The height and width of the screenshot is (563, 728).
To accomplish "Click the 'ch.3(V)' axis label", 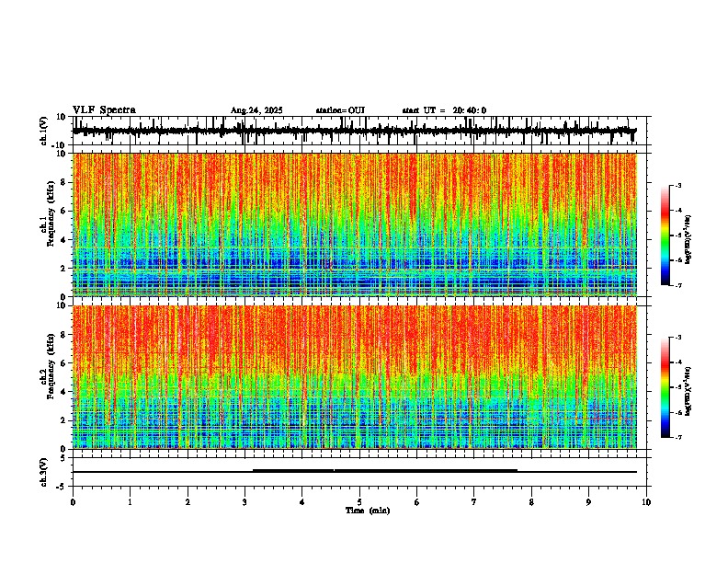I will point(43,472).
